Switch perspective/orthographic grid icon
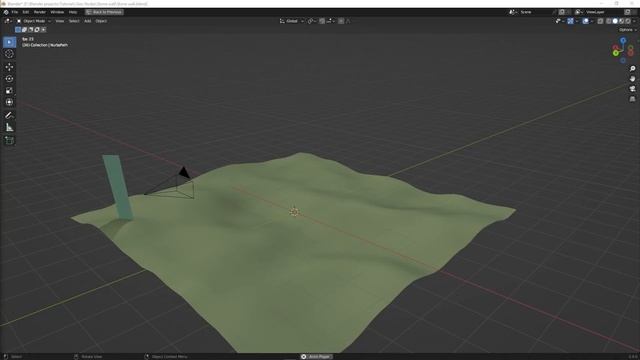The height and width of the screenshot is (360, 640). click(632, 99)
